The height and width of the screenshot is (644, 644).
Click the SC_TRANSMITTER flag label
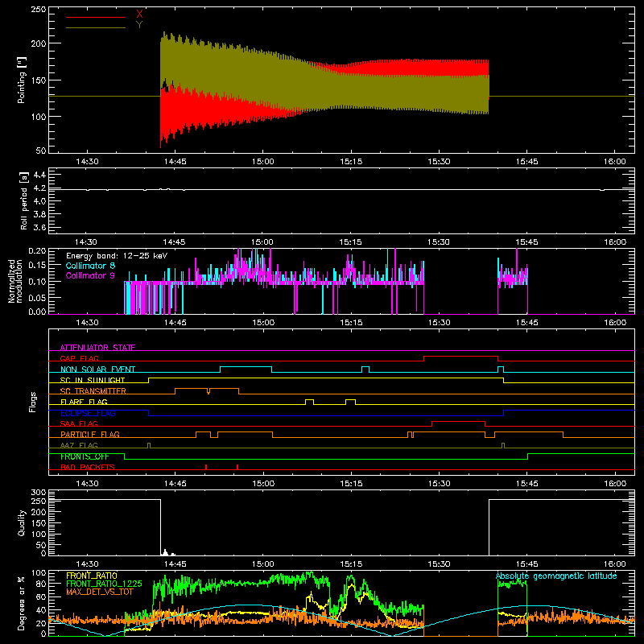93,391
